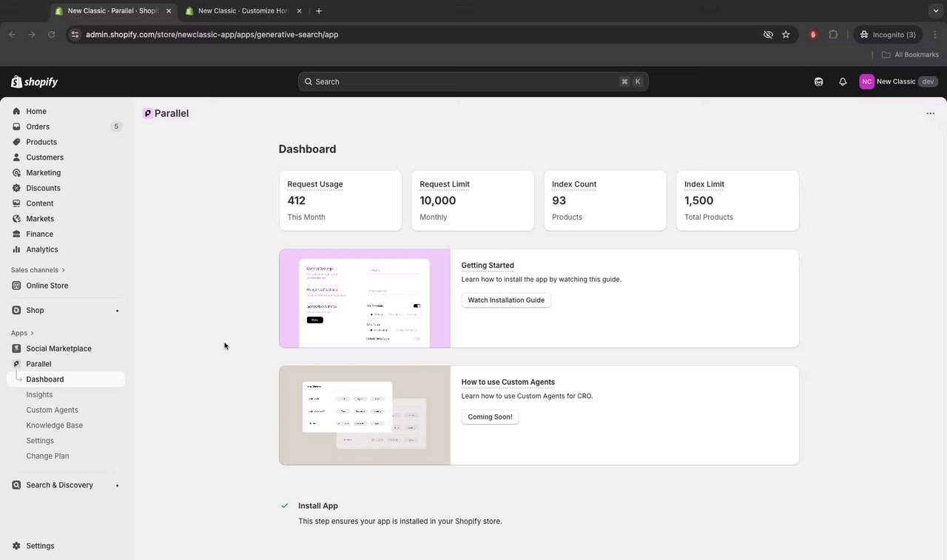Click the Shopify logo in top bar
This screenshot has height=560, width=947.
(34, 81)
